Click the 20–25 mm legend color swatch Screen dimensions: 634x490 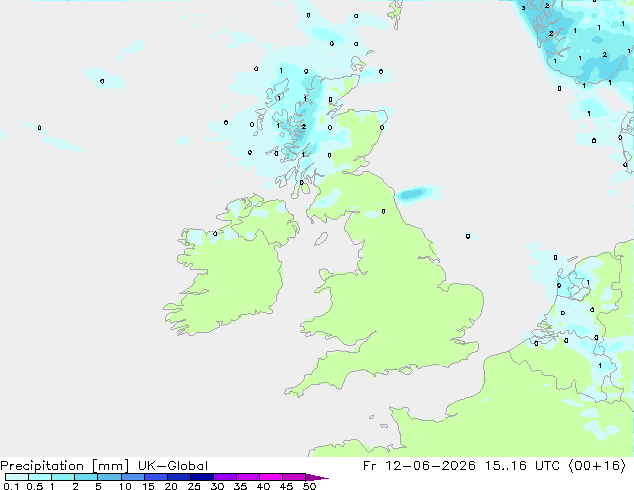coord(178,477)
